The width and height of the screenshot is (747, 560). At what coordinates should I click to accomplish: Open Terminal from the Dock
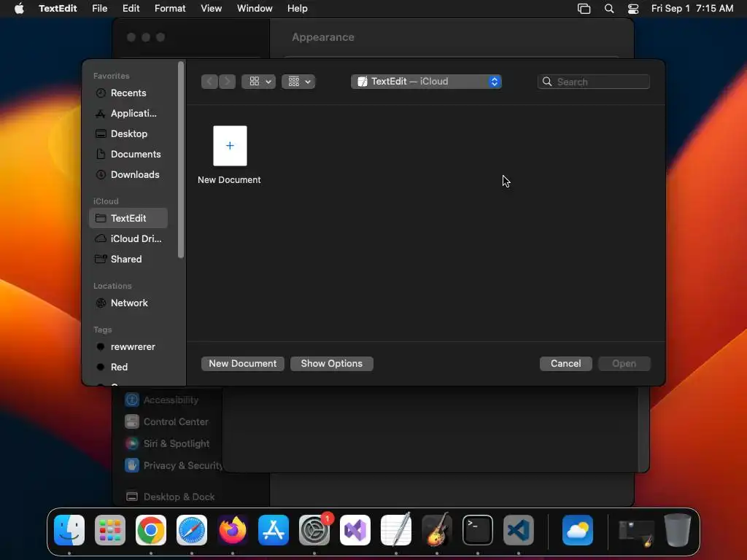tap(478, 530)
